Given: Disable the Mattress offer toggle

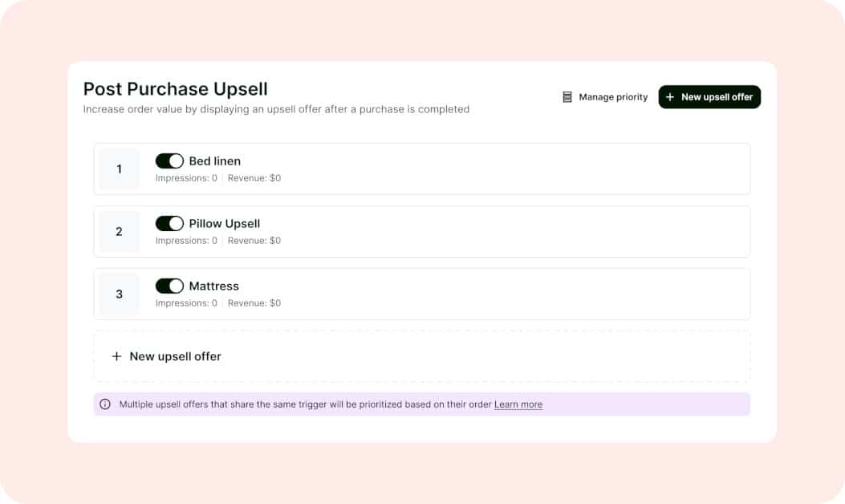Looking at the screenshot, I should pyautogui.click(x=169, y=286).
